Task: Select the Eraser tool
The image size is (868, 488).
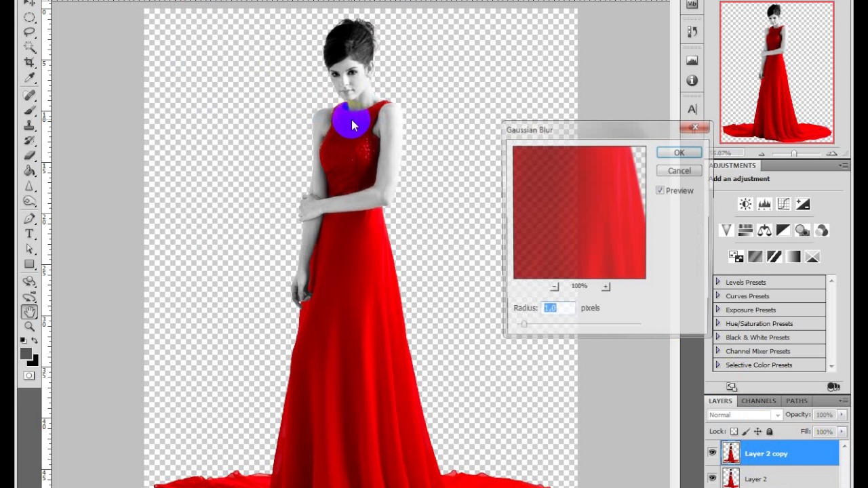Action: [29, 155]
